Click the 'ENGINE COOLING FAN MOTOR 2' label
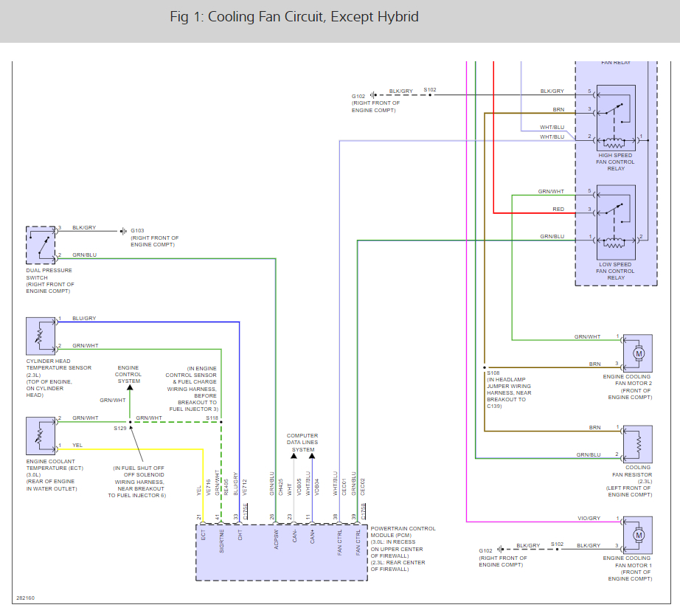The image size is (680, 616). pyautogui.click(x=627, y=380)
